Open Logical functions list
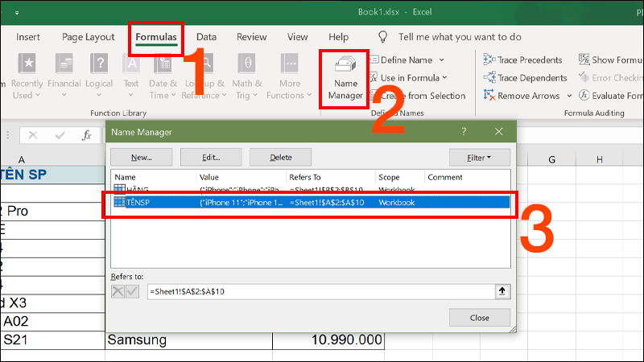The width and height of the screenshot is (644, 362). tap(99, 78)
